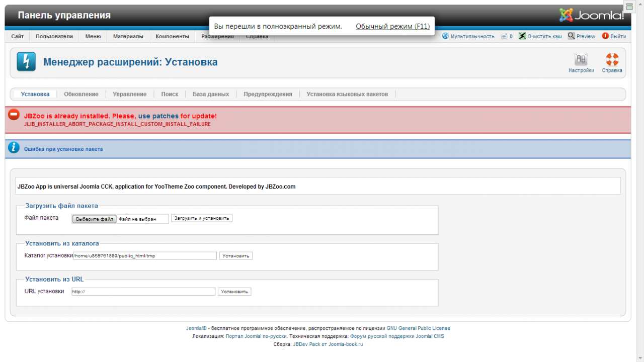Click the Preview magnifier icon
The height and width of the screenshot is (362, 644).
[x=571, y=36]
